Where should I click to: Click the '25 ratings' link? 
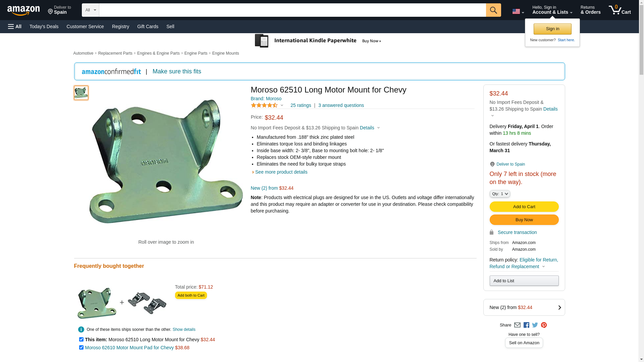[301, 105]
